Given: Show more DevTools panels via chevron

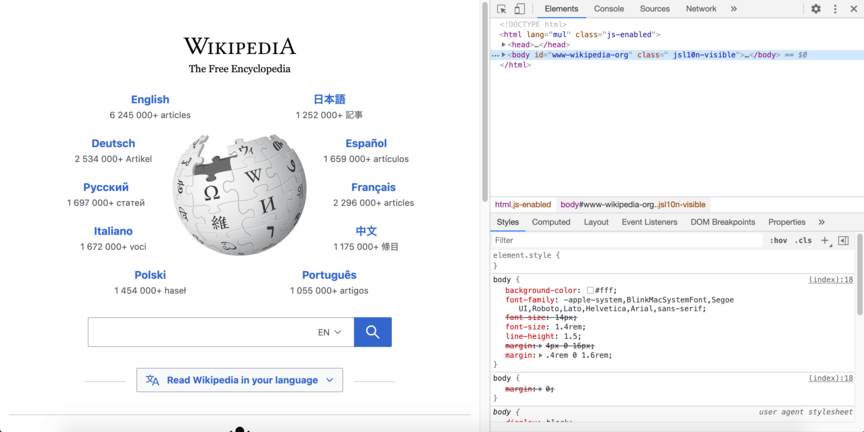Looking at the screenshot, I should 733,9.
